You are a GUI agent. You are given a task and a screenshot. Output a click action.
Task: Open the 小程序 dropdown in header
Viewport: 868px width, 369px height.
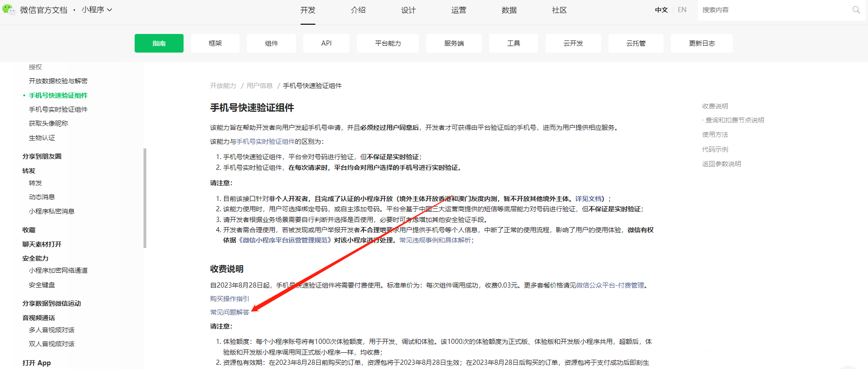[97, 10]
